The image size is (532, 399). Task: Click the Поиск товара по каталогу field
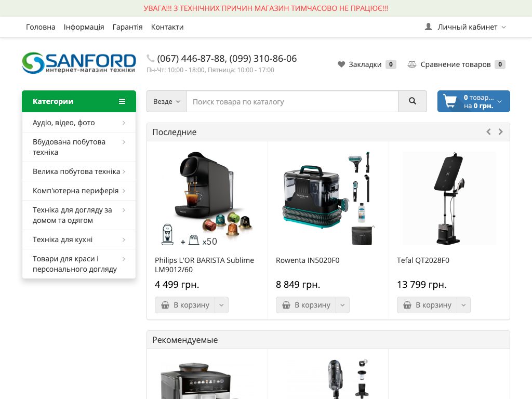tap(292, 101)
